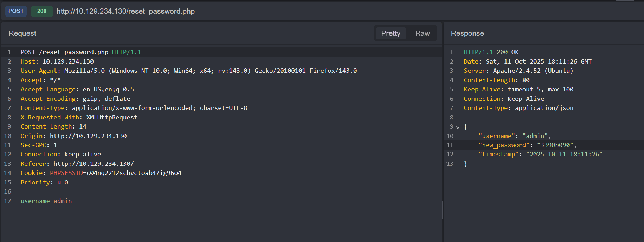The image size is (644, 242).
Task: Click the Content-Type application/json response header
Action: point(518,108)
